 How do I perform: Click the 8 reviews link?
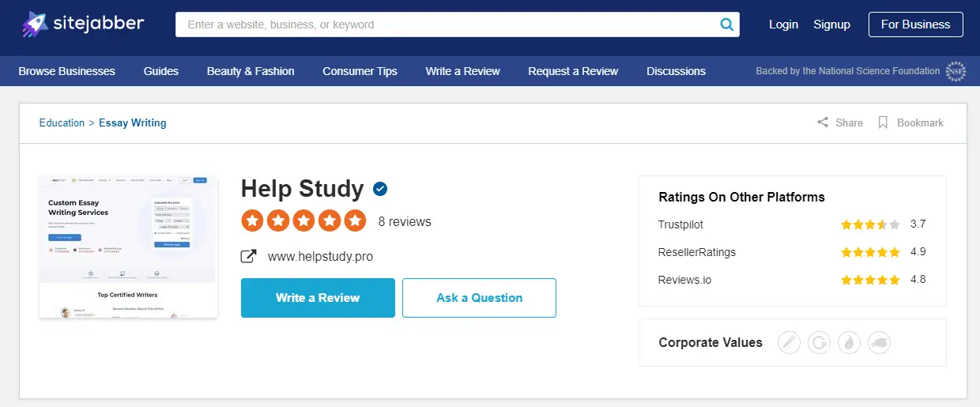click(405, 221)
